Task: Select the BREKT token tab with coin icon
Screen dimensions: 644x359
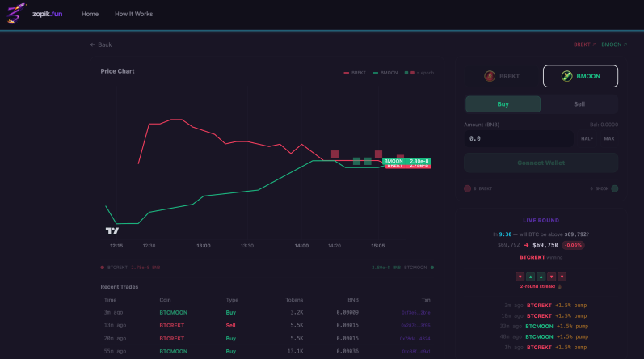Action: [x=502, y=76]
